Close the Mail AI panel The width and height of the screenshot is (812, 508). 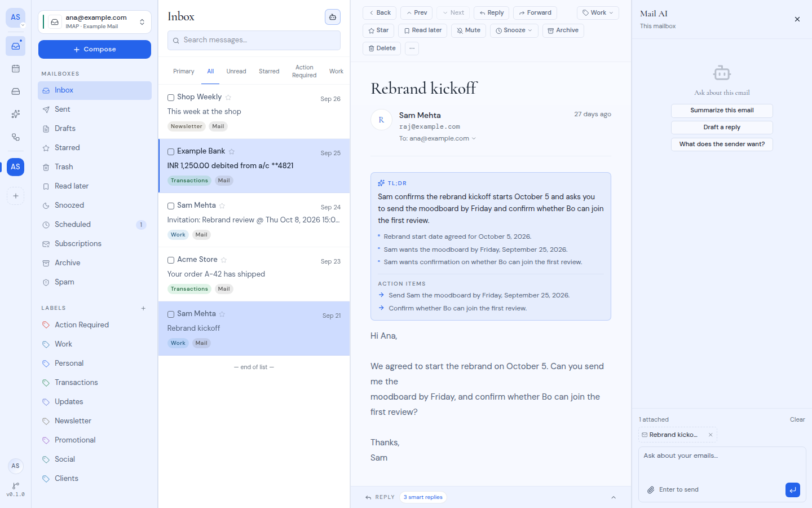pos(797,19)
